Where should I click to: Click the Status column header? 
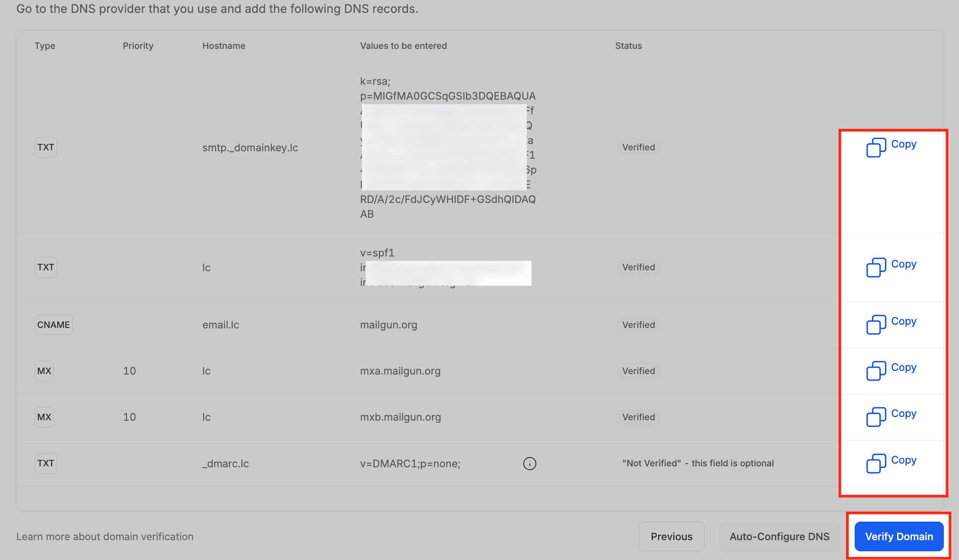click(x=629, y=46)
